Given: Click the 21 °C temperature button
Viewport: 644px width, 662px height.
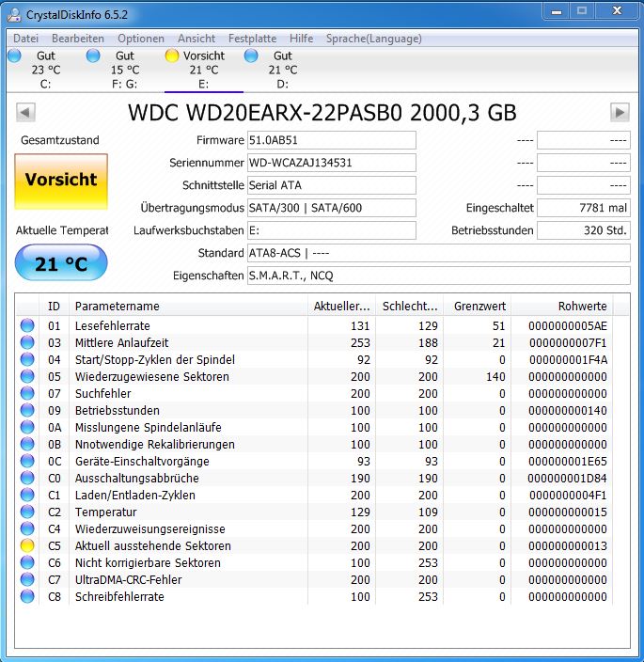Looking at the screenshot, I should pyautogui.click(x=61, y=263).
